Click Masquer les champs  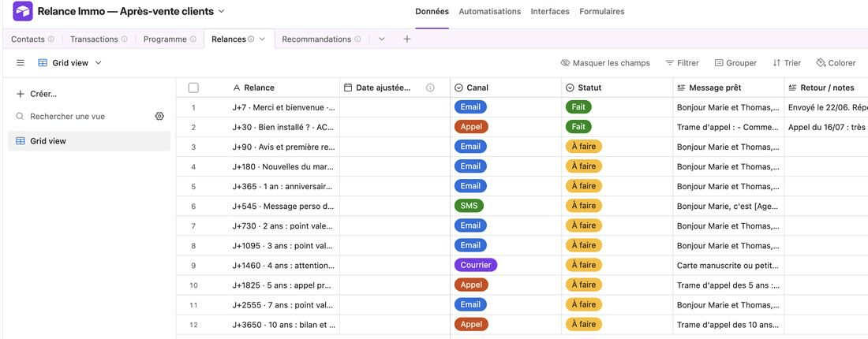605,63
